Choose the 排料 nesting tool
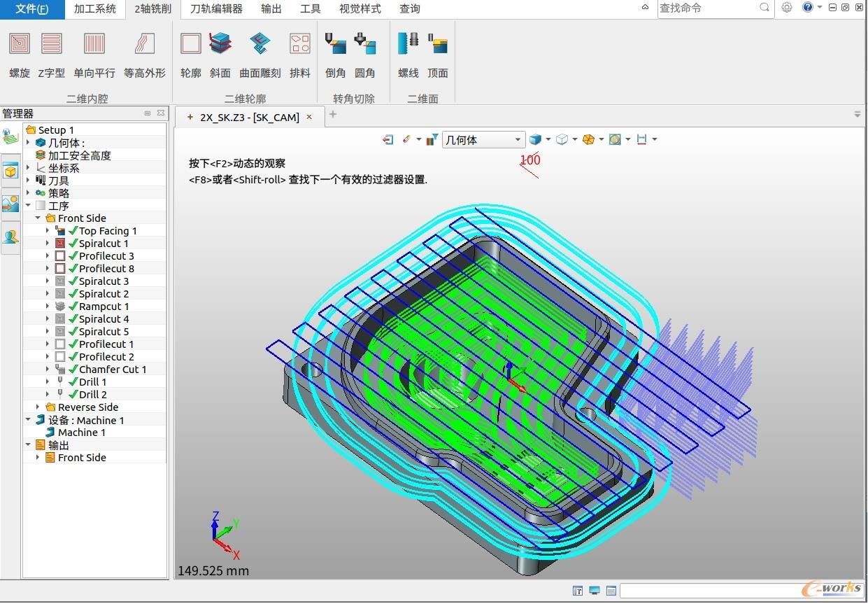This screenshot has height=604, width=868. click(x=300, y=55)
